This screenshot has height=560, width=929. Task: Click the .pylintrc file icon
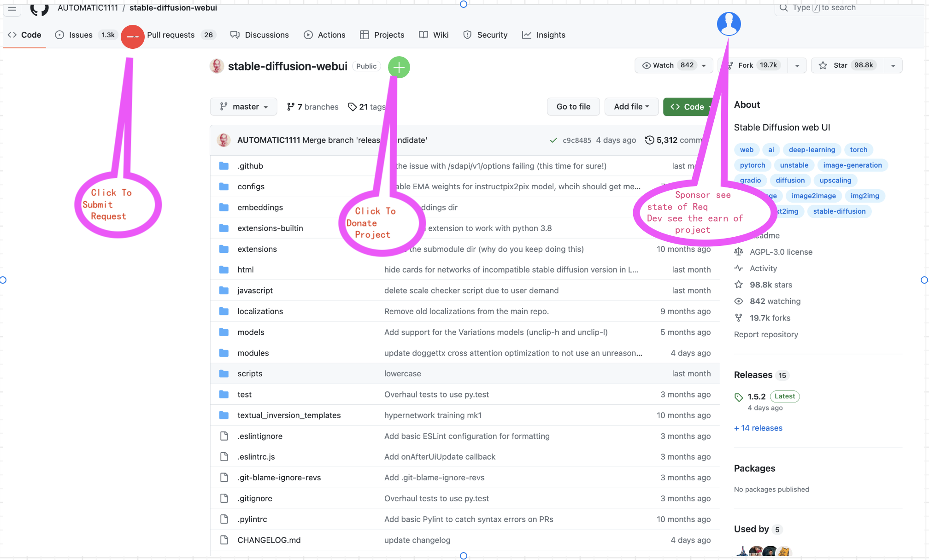coord(224,519)
